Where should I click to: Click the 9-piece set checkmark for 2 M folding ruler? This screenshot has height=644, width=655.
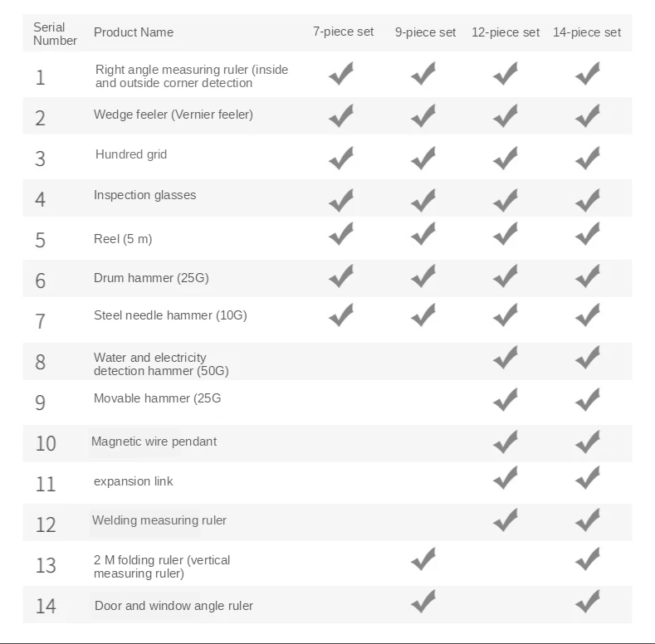pyautogui.click(x=423, y=559)
